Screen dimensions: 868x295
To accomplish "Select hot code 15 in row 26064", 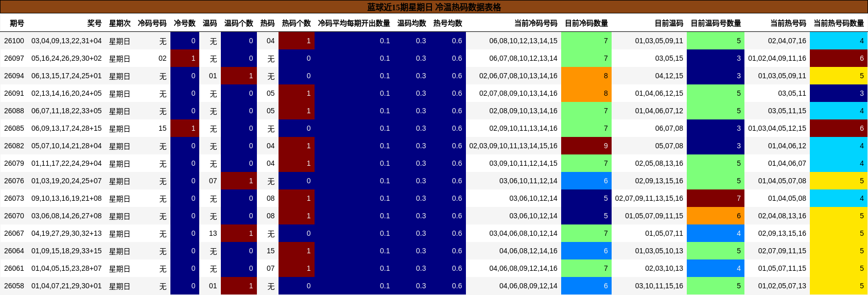I will [270, 251].
